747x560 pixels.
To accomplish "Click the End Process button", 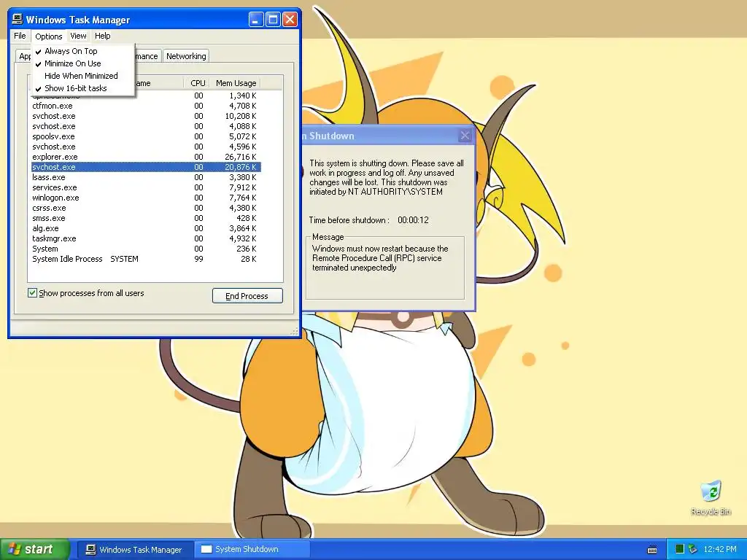I will coord(247,296).
